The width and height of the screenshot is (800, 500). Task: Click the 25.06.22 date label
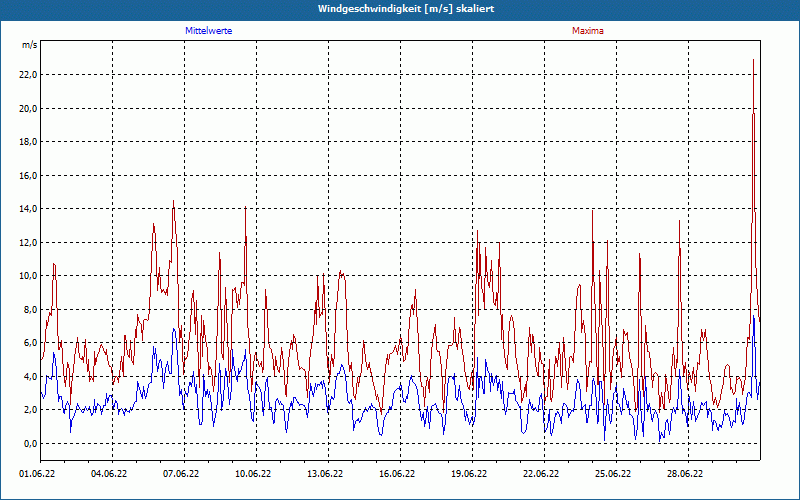click(613, 474)
